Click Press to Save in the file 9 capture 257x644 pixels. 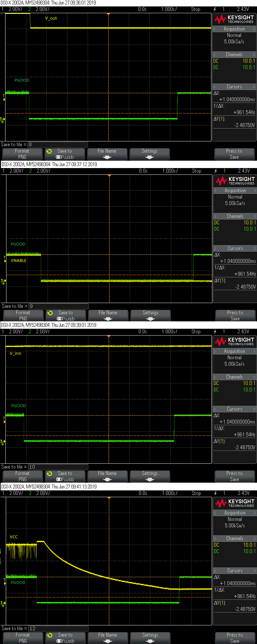[x=235, y=316]
